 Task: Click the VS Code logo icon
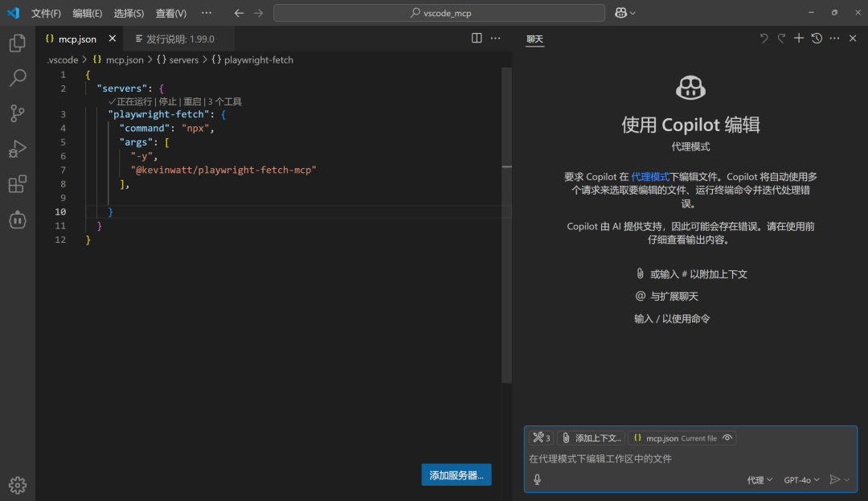tap(13, 13)
